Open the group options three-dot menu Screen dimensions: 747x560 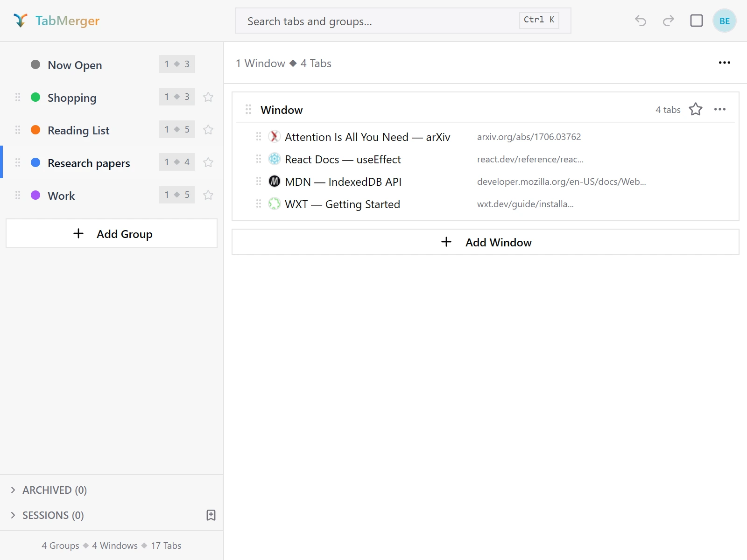725,63
